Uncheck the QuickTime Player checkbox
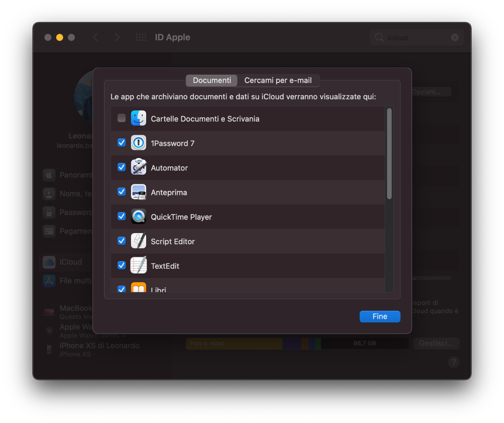Screen dimensions: 504x423 122,216
